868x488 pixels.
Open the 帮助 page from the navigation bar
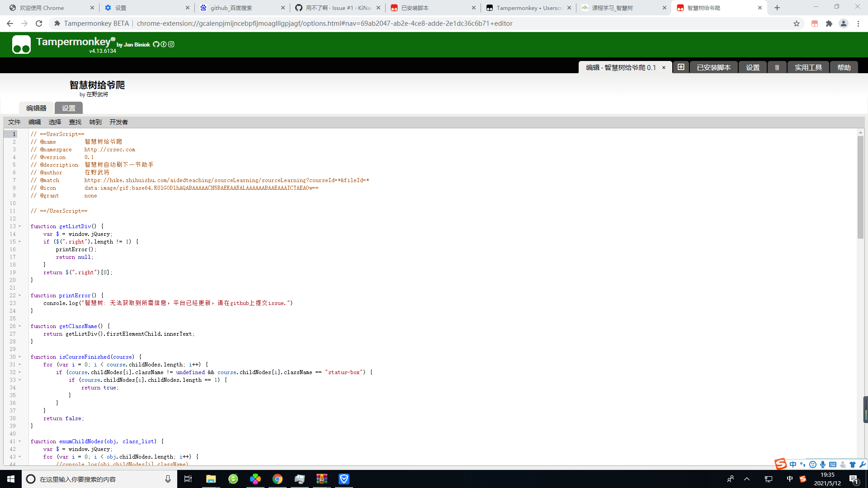(843, 67)
